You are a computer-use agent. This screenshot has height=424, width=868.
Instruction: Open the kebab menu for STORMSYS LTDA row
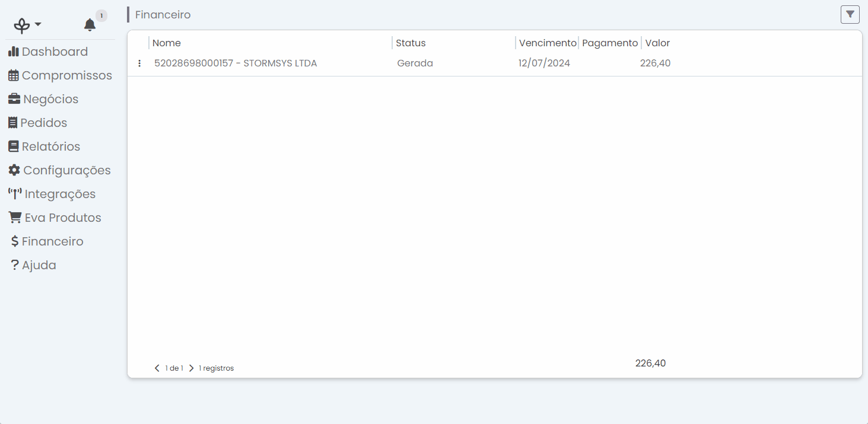pos(139,63)
